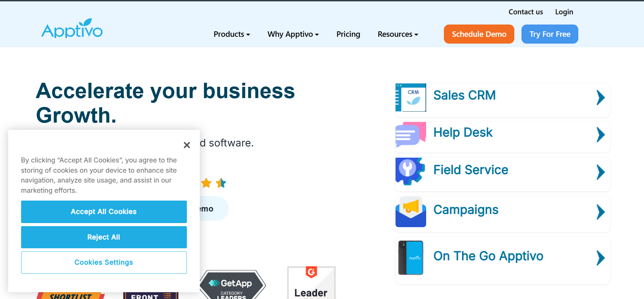Open the Help Desk product link
The width and height of the screenshot is (644, 299).
[x=463, y=132]
